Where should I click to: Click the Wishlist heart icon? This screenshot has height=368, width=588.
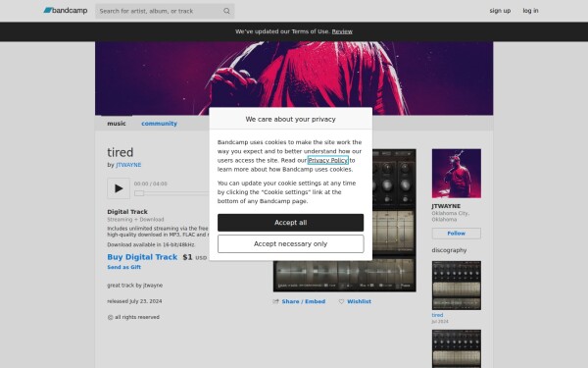[341, 301]
